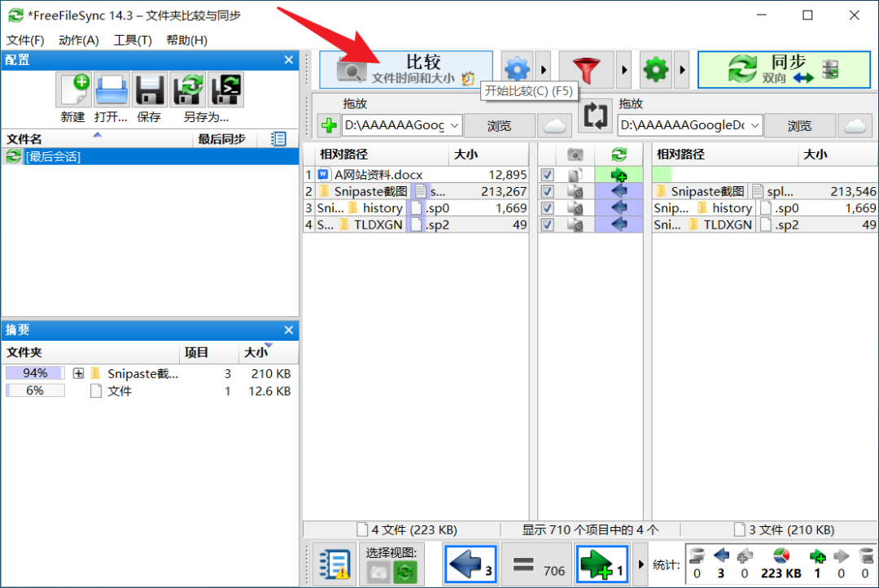This screenshot has width=879, height=588.
Task: Select left cloud storage icon
Action: click(554, 125)
